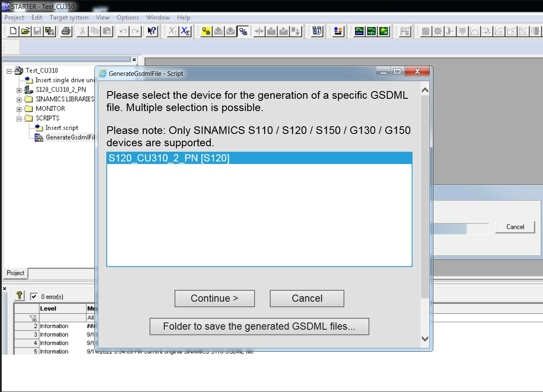This screenshot has height=392, width=543.
Task: Click the New project toolbar icon
Action: tap(14, 31)
